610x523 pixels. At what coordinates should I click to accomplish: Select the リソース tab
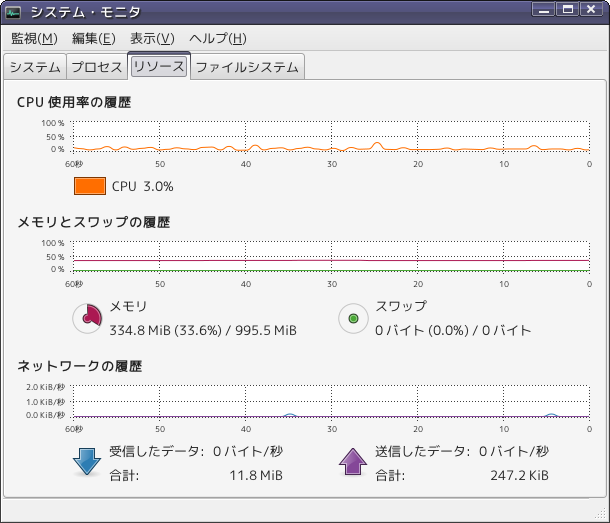coord(159,66)
